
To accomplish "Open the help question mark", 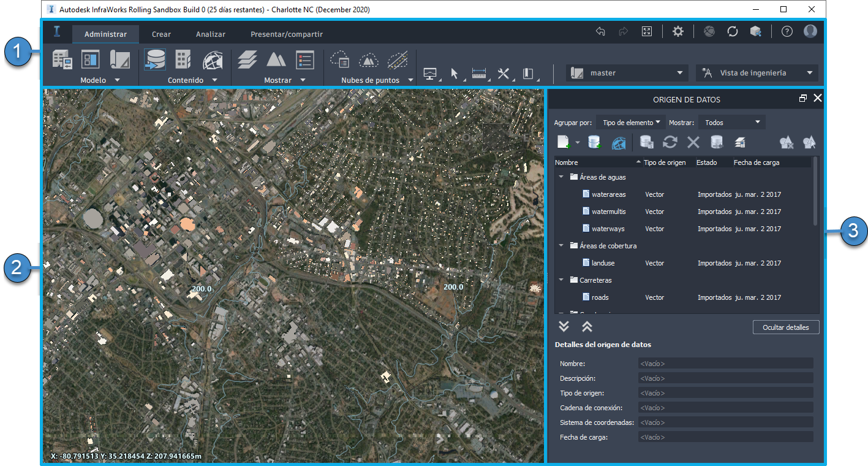I will tap(787, 32).
